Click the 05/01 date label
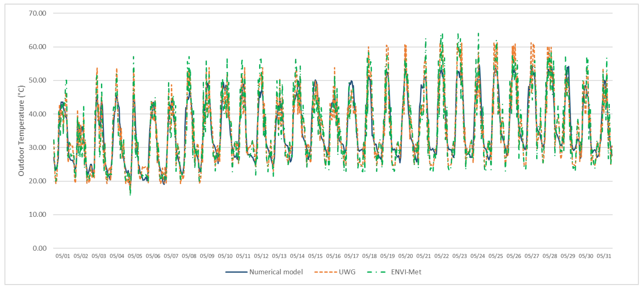The width and height of the screenshot is (644, 290). pos(63,256)
